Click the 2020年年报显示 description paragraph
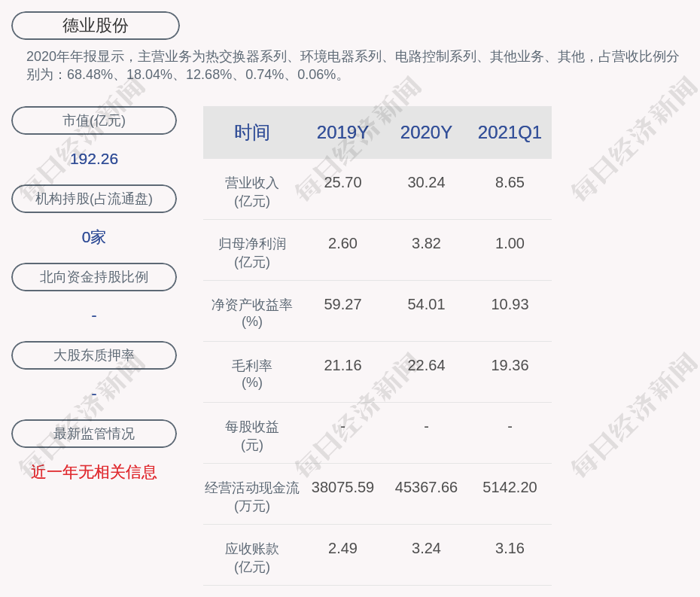The image size is (700, 597). (353, 65)
